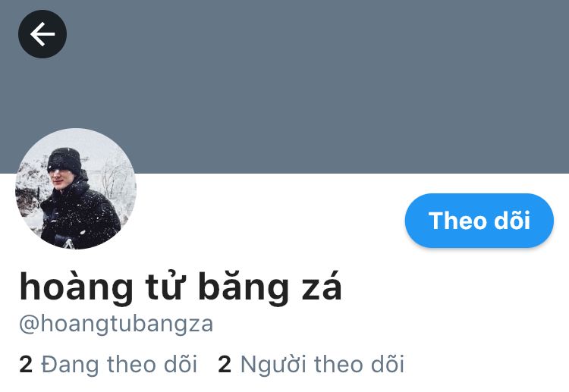Open the profile picture of hoàng tử băng zá
Image resolution: width=569 pixels, height=392 pixels.
75,189
